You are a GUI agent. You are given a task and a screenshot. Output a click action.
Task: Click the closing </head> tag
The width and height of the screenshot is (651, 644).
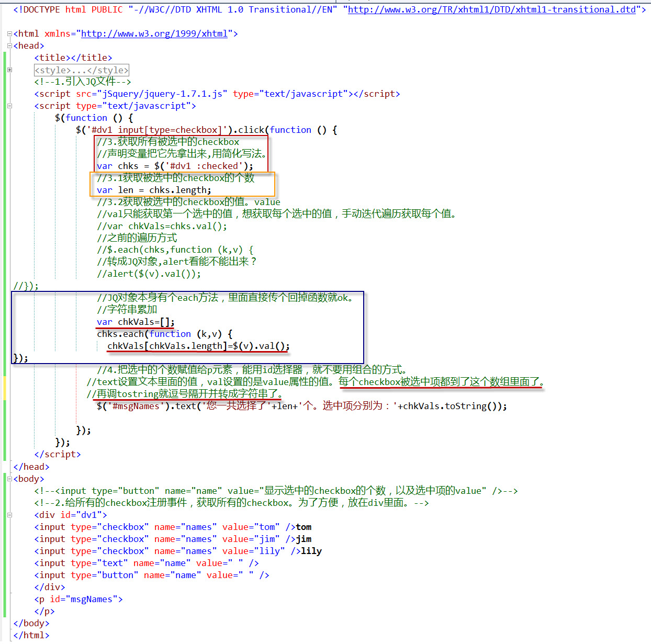click(31, 467)
